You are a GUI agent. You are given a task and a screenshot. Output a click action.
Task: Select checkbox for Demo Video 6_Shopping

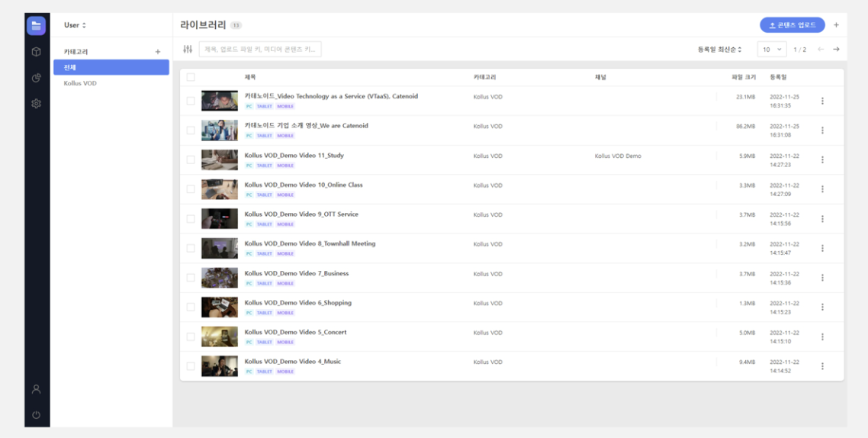click(191, 307)
